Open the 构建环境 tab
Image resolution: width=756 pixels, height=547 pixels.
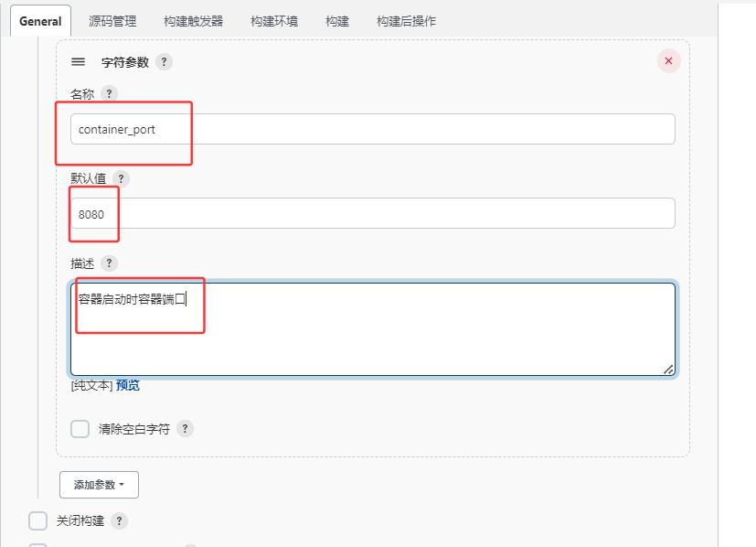click(274, 21)
